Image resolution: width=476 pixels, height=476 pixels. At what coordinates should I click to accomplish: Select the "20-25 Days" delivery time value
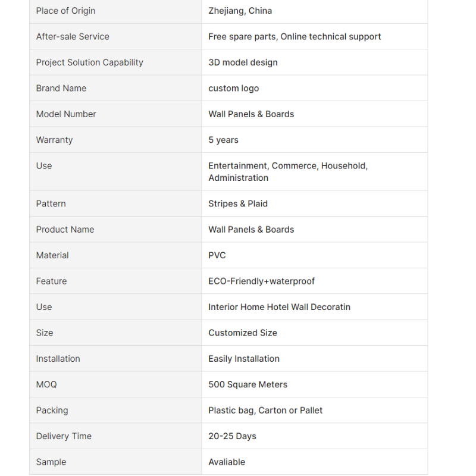[232, 436]
